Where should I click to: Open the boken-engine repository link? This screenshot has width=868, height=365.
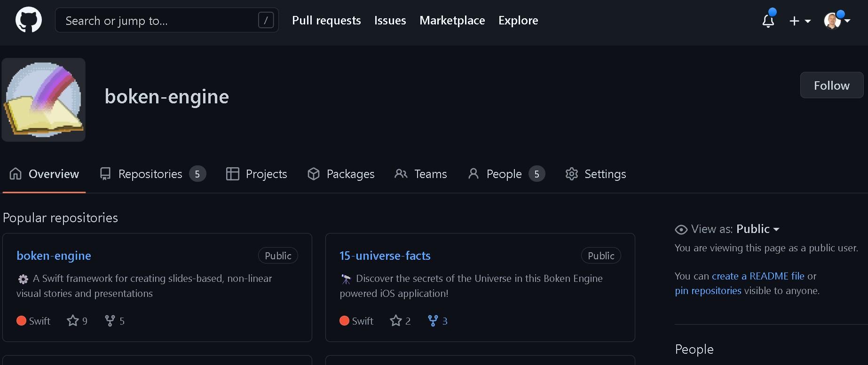tap(54, 256)
